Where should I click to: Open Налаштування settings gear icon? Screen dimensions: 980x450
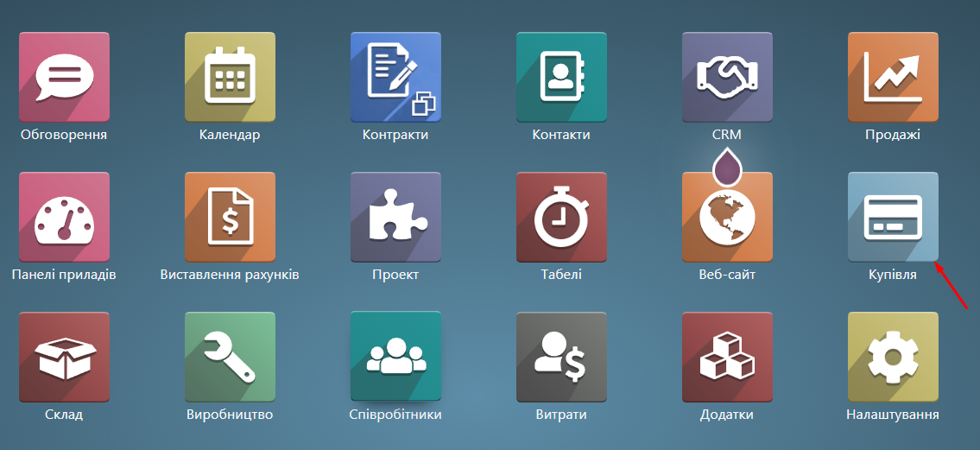pos(893,357)
